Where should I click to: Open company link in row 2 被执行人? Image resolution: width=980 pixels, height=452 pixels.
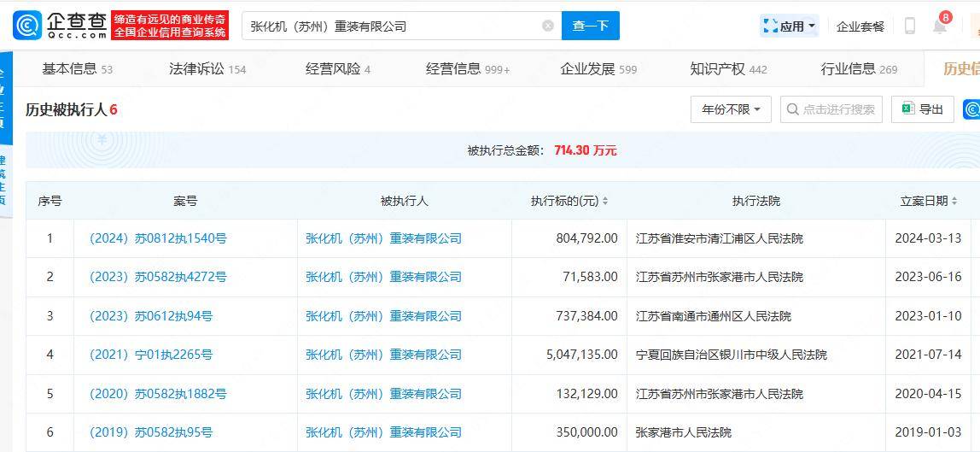[x=384, y=277]
